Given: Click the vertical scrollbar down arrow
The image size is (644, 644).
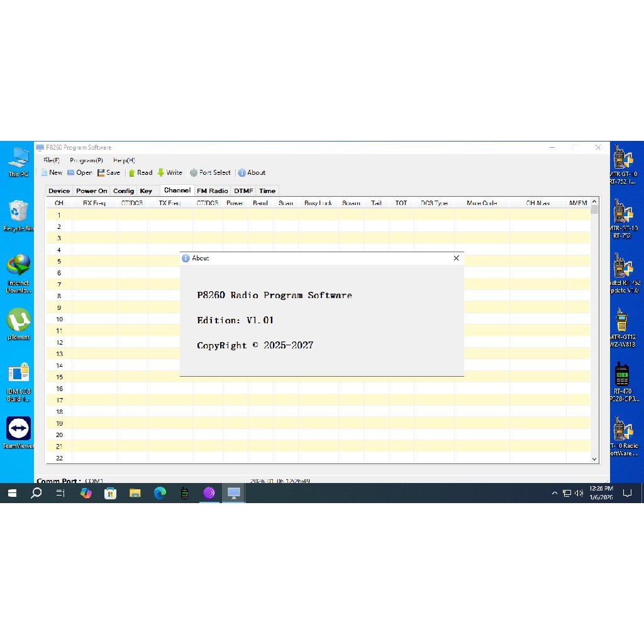Looking at the screenshot, I should pos(593,458).
